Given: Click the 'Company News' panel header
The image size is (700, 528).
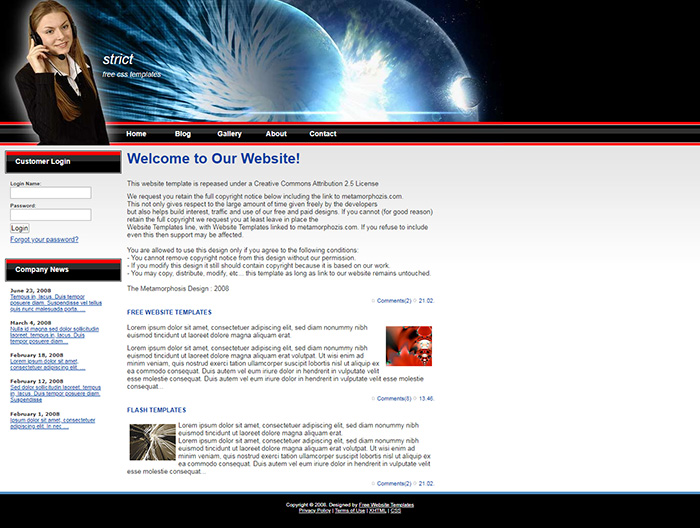Looking at the screenshot, I should coord(63,270).
